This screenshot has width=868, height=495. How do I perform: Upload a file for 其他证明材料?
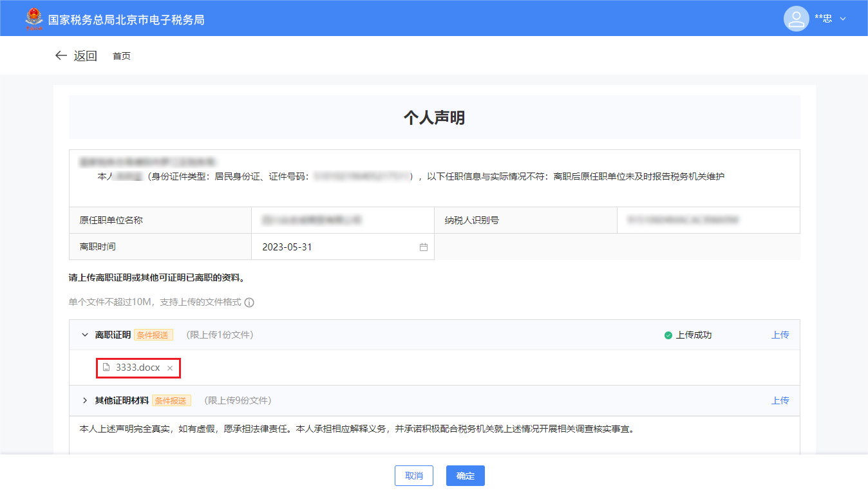(780, 400)
